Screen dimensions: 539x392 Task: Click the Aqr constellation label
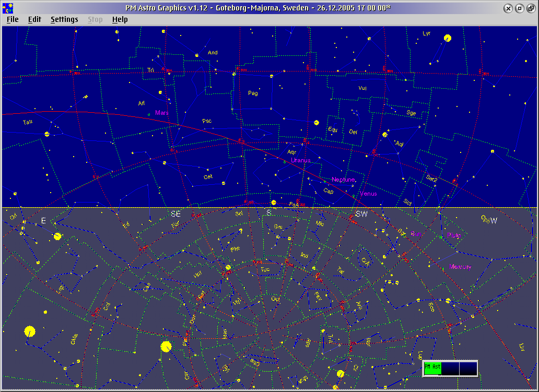pos(292,152)
